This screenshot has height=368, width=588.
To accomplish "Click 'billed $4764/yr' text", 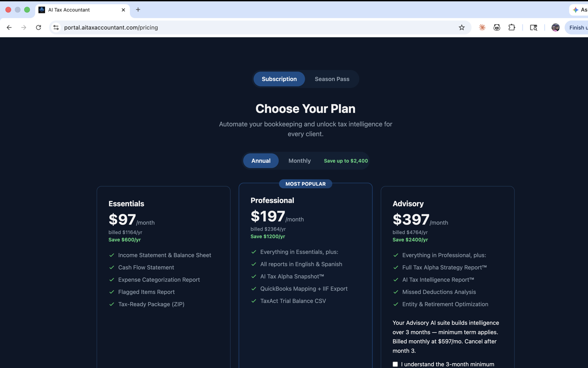I will pyautogui.click(x=410, y=232).
